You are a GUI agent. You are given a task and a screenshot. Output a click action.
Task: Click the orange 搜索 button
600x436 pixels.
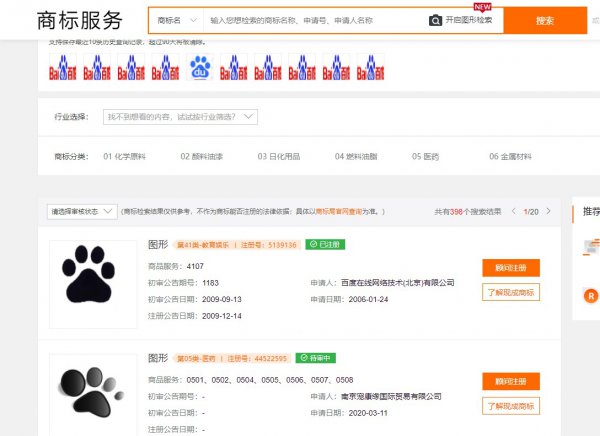point(545,20)
